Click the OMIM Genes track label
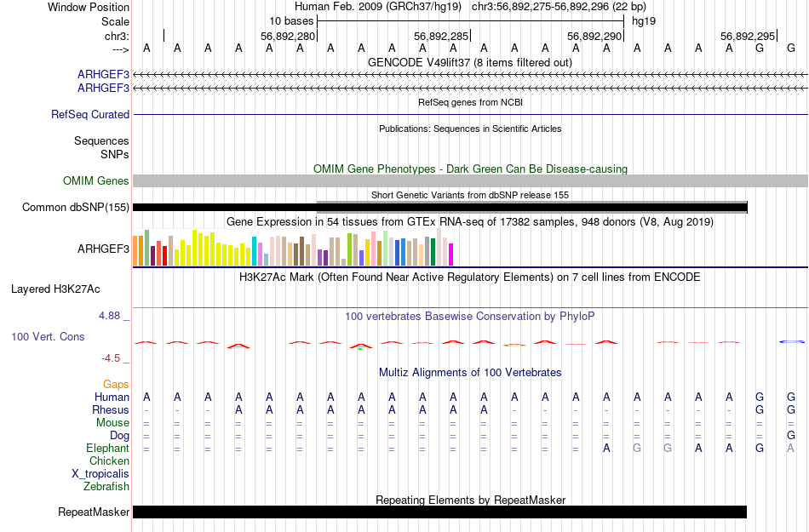This screenshot has height=532, width=809. click(95, 181)
